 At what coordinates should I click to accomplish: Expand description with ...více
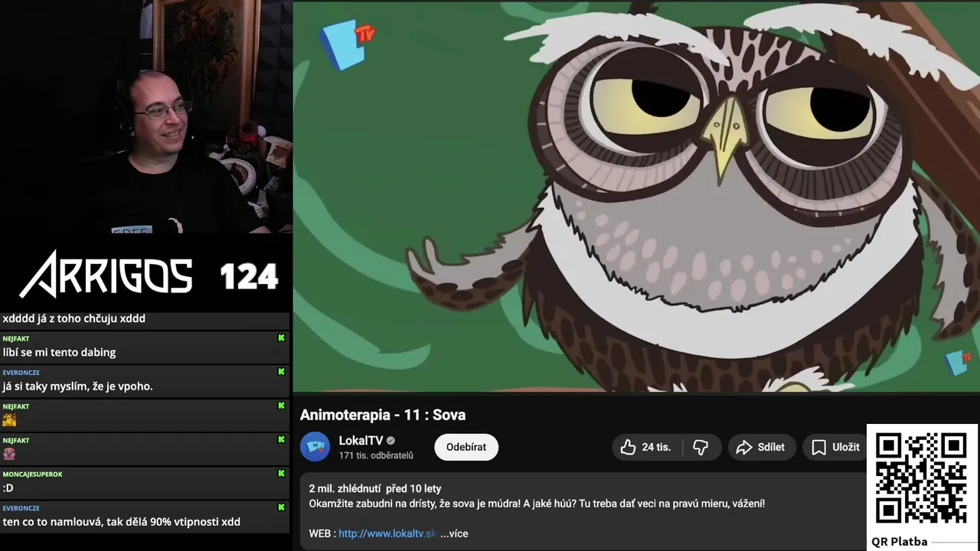pos(454,533)
